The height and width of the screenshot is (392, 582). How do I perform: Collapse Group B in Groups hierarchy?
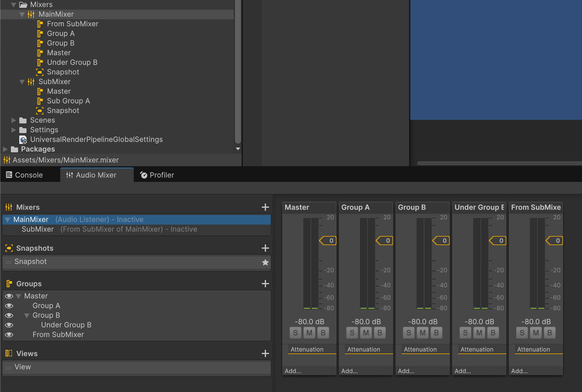pos(27,315)
